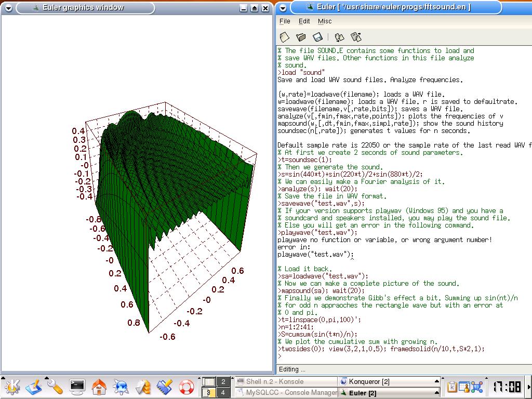The height and width of the screenshot is (399, 532).
Task: Select Shell n.2 - Konsole taskbar entry
Action: pyautogui.click(x=286, y=381)
